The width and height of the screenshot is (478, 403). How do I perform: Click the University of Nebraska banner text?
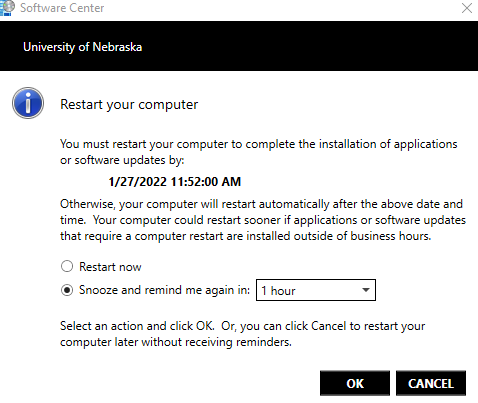pyautogui.click(x=83, y=47)
